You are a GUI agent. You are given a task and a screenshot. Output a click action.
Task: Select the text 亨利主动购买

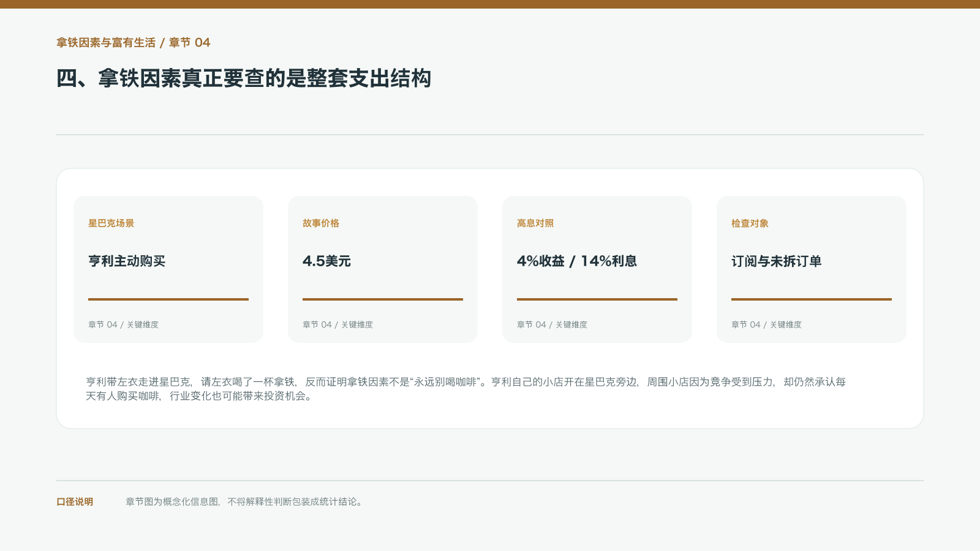click(127, 261)
